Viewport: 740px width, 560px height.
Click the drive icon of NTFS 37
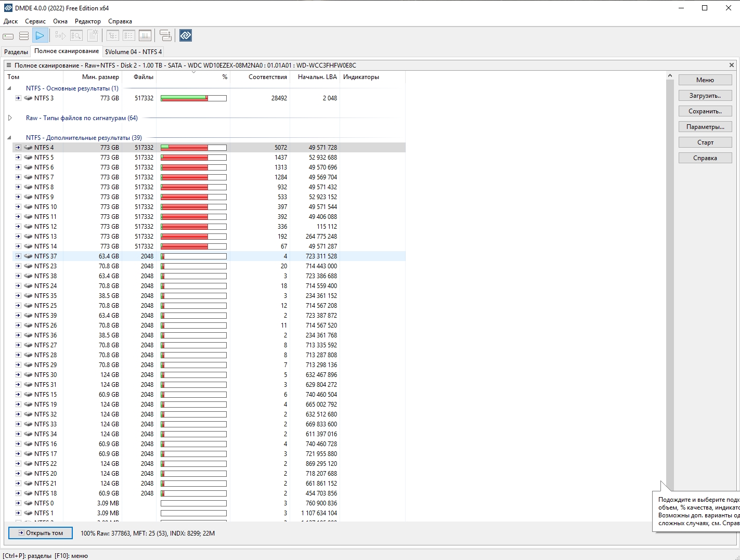pos(28,256)
